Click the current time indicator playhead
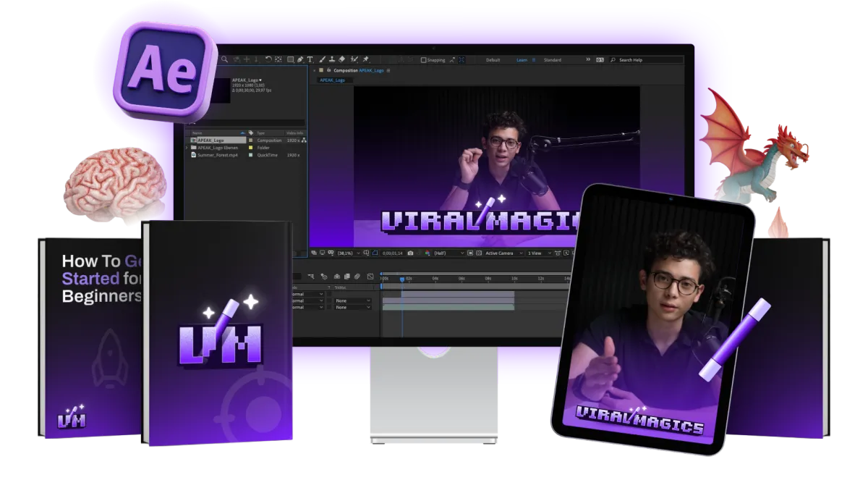Image resolution: width=868 pixels, height=488 pixels. (x=402, y=279)
